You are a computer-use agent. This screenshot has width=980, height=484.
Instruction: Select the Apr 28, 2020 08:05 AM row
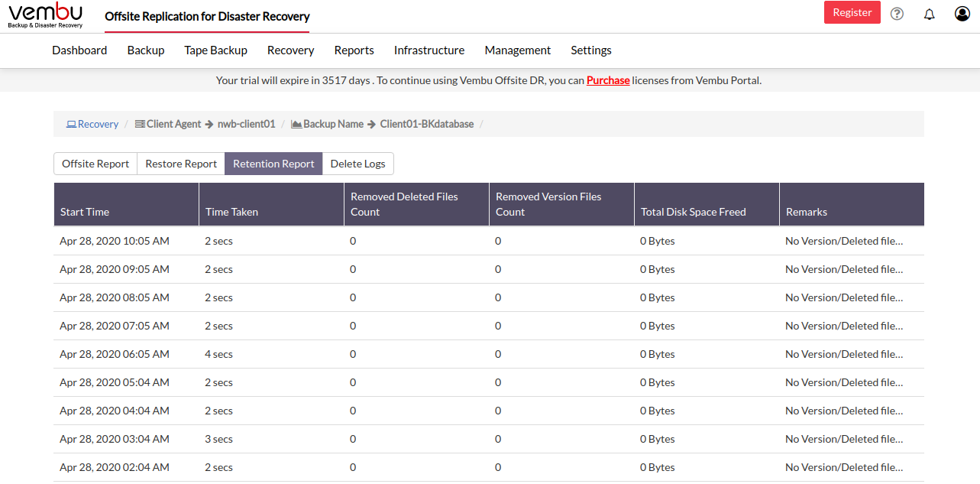coord(489,297)
